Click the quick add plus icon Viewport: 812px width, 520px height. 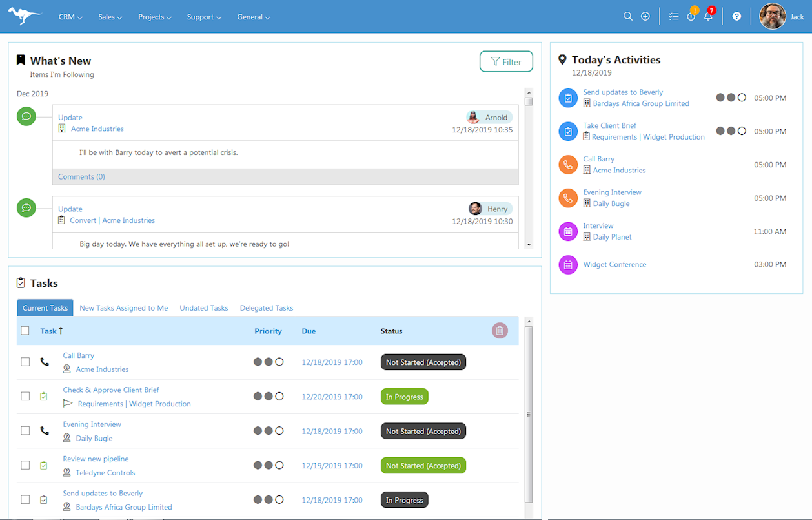pos(645,17)
